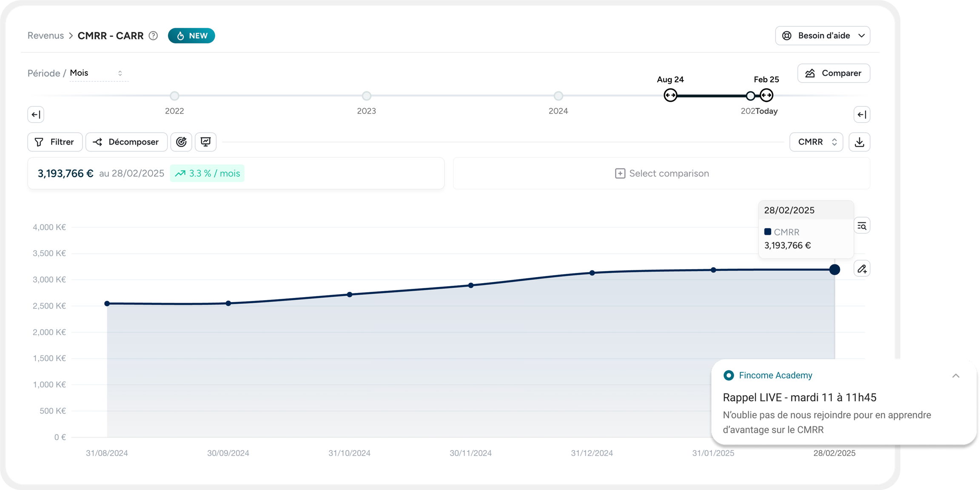Jump timeline to start with left arrow icon
Viewport: 980px width, 490px height.
click(x=36, y=115)
